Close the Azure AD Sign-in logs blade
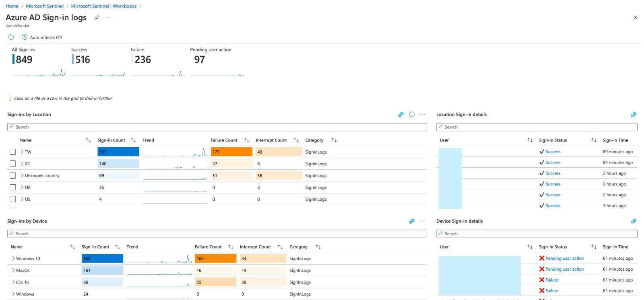The height and width of the screenshot is (300, 644). tap(635, 17)
